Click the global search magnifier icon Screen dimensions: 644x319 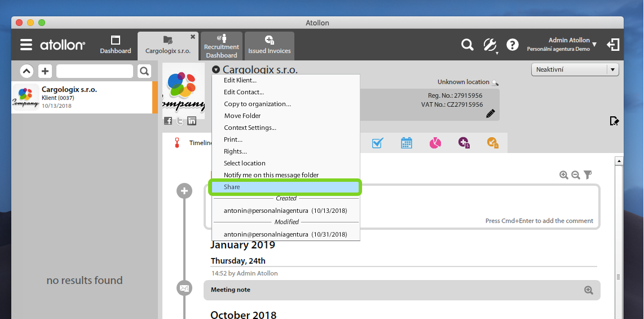(467, 45)
